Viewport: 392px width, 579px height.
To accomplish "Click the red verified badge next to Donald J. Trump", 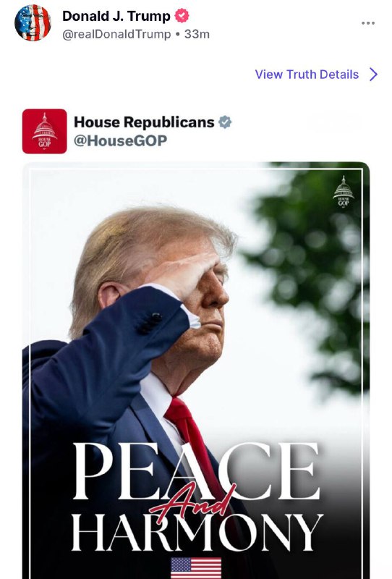I will (182, 16).
